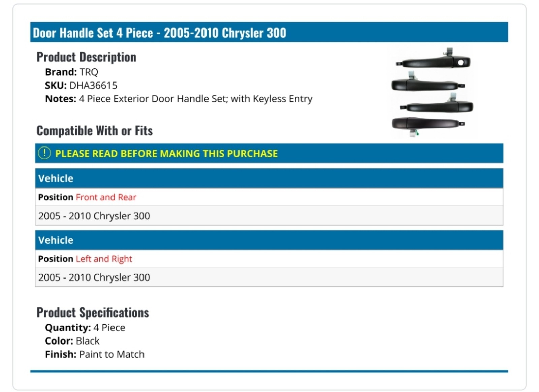Viewport: 539px width, 392px height.
Task: Click the Brand TRQ line
Action: tap(72, 72)
